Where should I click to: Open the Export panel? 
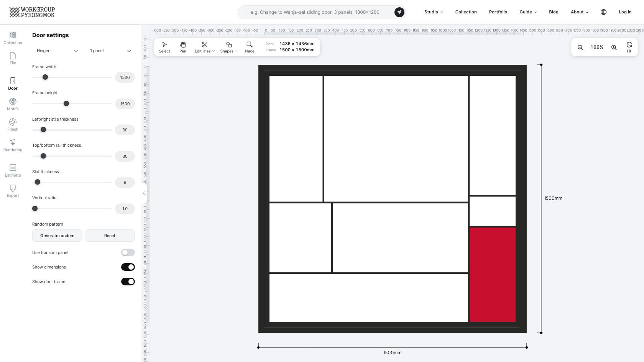[13, 191]
